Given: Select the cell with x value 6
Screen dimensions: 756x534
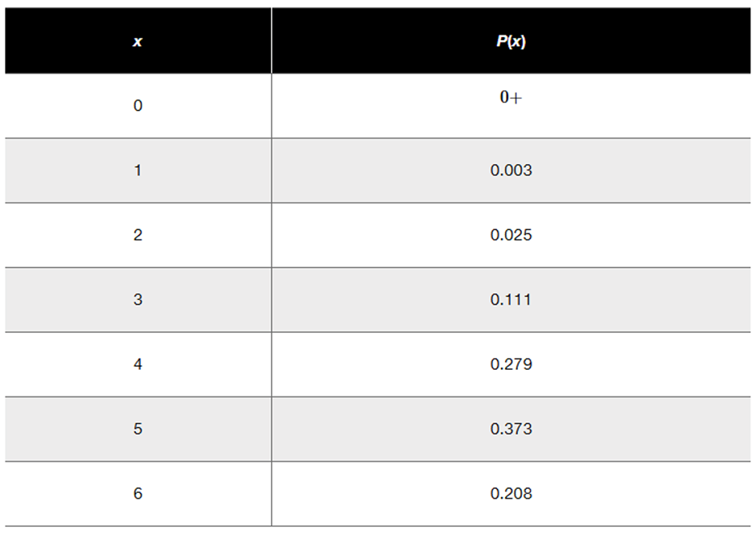Looking at the screenshot, I should pos(138,494).
